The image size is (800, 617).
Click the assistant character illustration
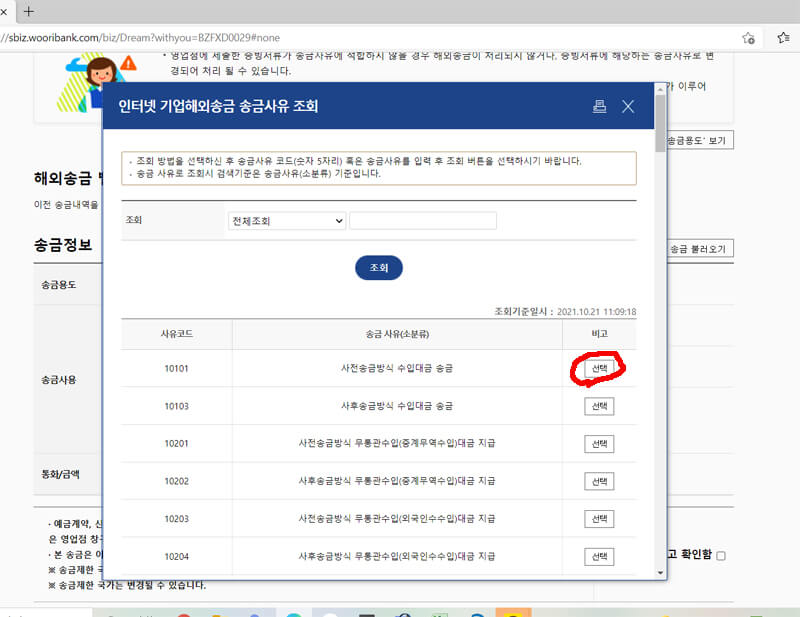[94, 82]
